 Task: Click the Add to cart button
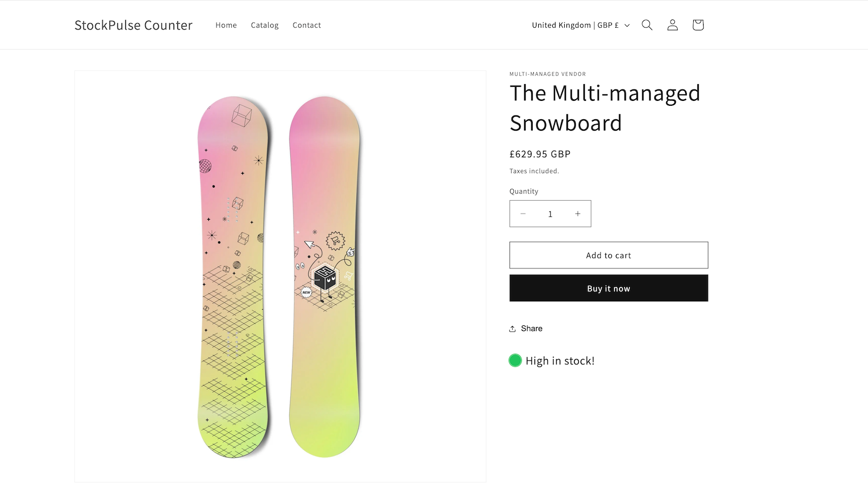tap(608, 255)
